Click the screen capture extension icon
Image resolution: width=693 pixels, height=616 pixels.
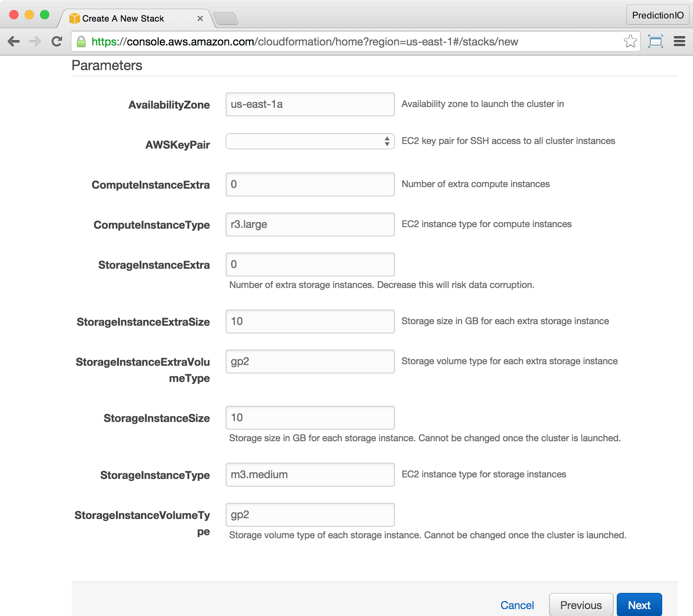pyautogui.click(x=655, y=41)
